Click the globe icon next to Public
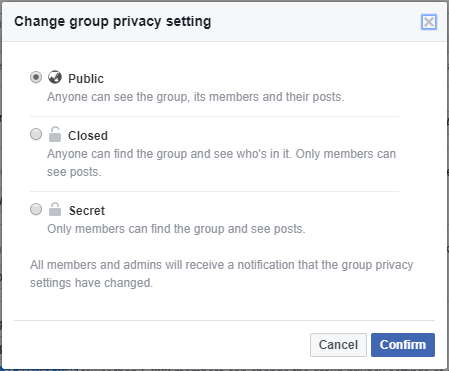The image size is (449, 371). (55, 77)
